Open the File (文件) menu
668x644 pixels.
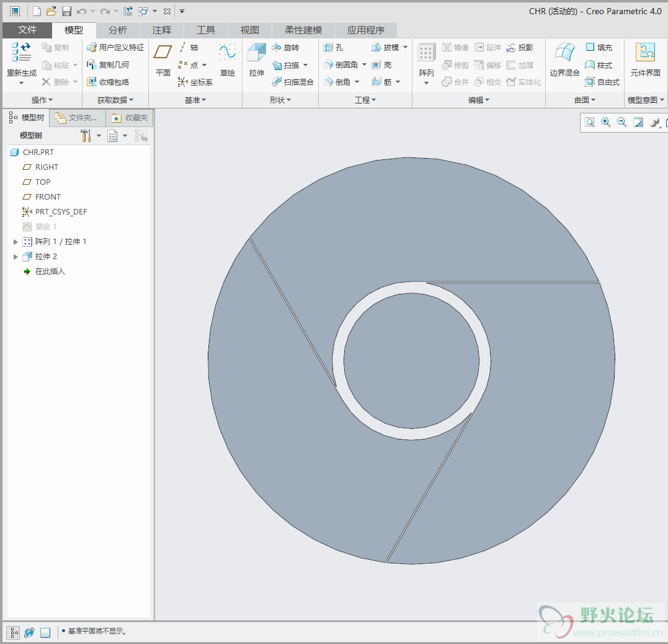pos(27,30)
